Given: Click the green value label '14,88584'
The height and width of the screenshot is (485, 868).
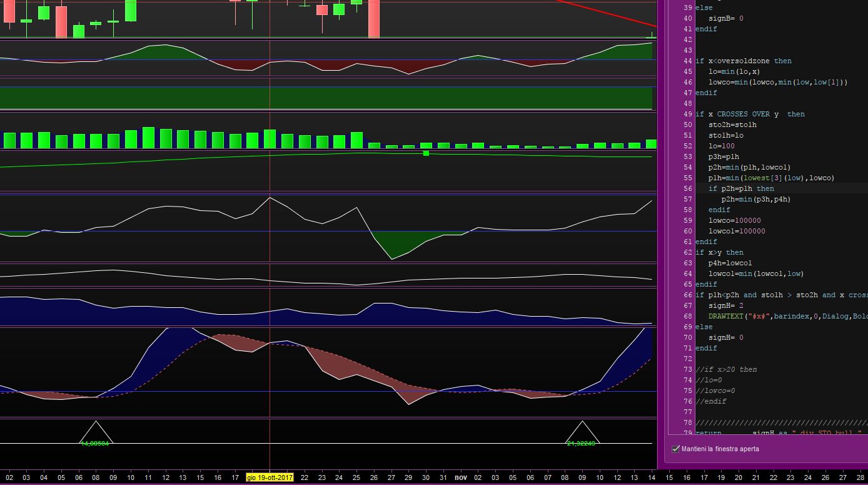Looking at the screenshot, I should coord(95,443).
